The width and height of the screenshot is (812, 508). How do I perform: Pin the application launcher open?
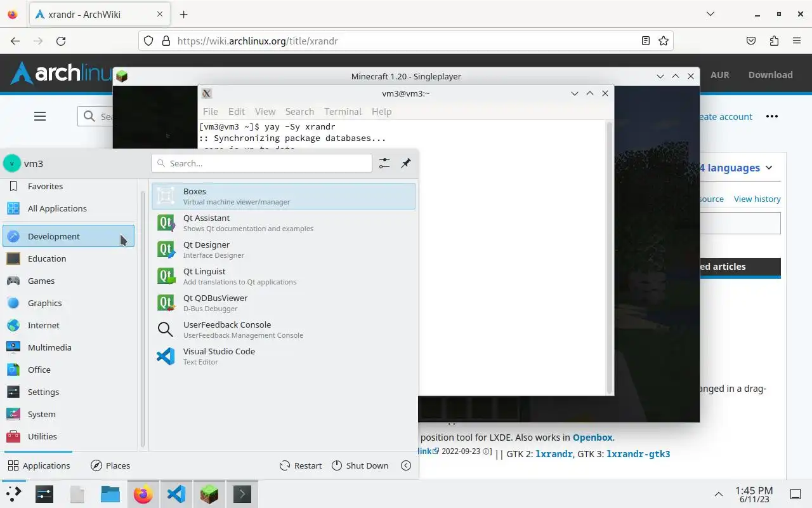point(406,163)
